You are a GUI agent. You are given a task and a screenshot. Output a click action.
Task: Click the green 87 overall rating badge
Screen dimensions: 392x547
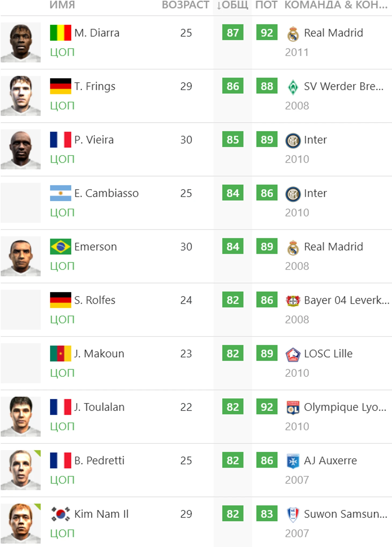pos(233,33)
